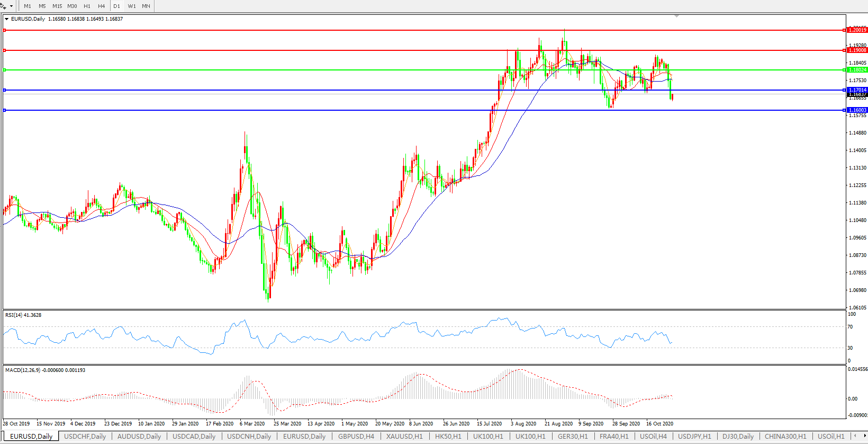Viewport: 868px width, 444px height.
Task: Toggle the W1 weekly timeframe
Action: pos(131,6)
